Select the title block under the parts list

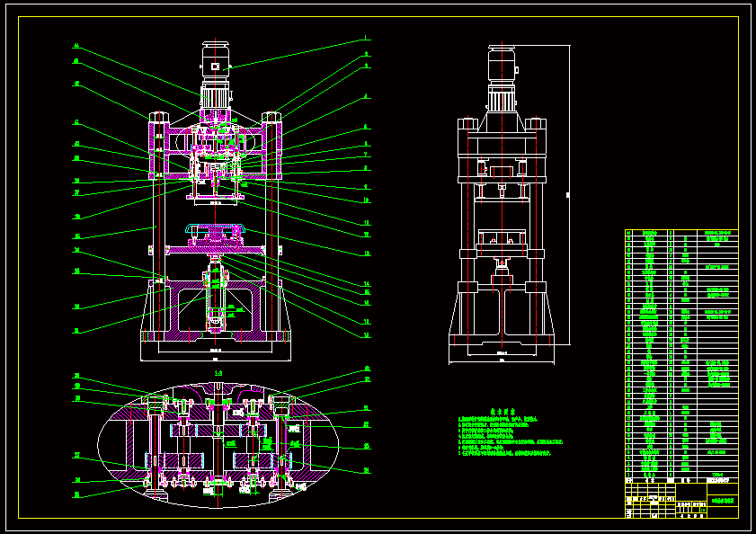tap(681, 501)
